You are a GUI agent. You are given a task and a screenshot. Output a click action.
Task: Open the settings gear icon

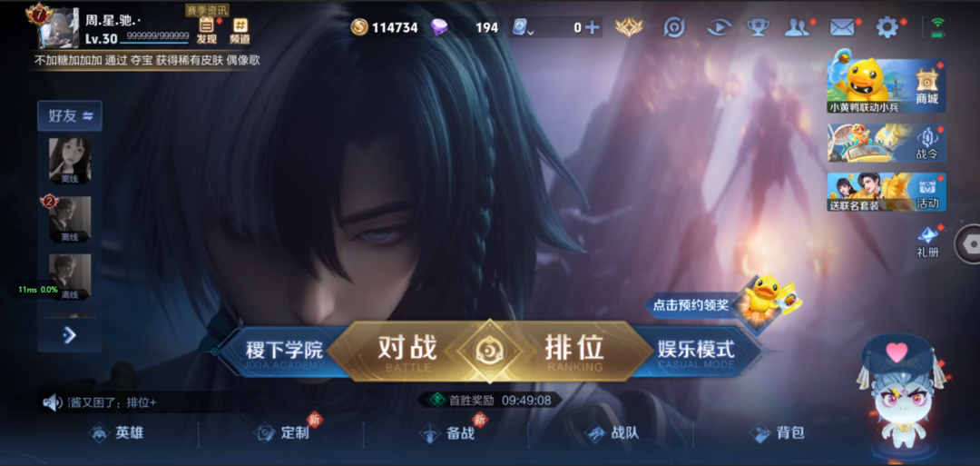(887, 27)
